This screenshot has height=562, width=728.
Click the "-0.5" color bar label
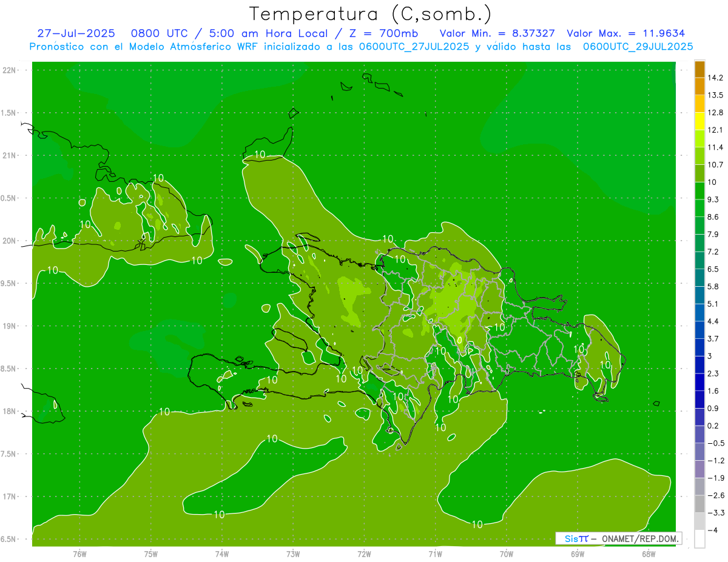click(715, 443)
